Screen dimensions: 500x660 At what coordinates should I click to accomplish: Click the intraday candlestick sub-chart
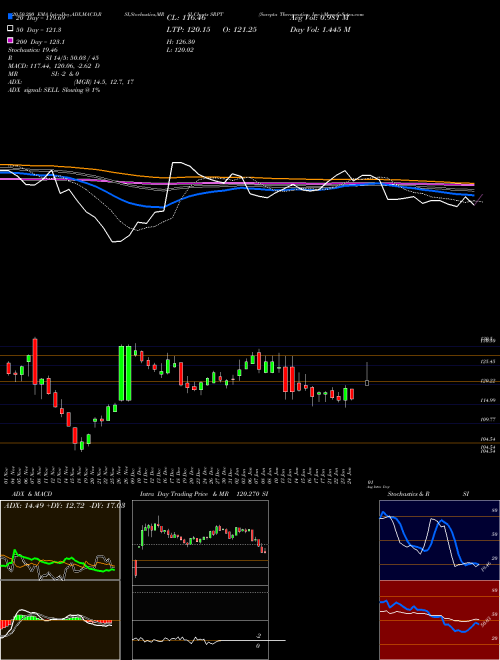pos(200,542)
